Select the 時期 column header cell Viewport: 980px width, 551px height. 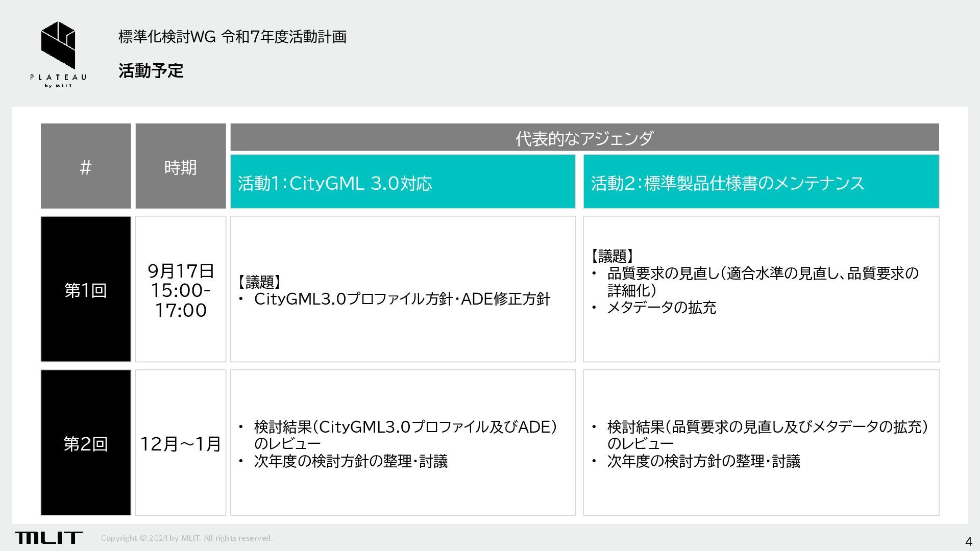click(x=180, y=166)
